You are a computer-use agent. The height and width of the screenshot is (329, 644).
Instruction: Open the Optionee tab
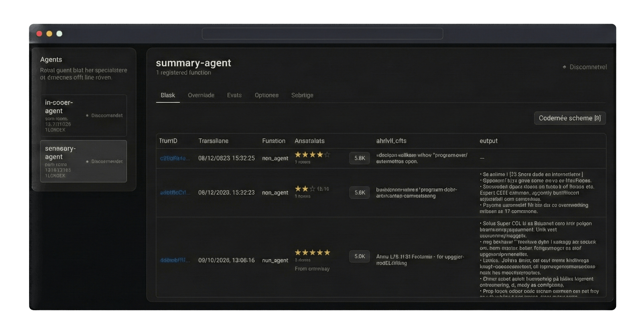(x=267, y=95)
